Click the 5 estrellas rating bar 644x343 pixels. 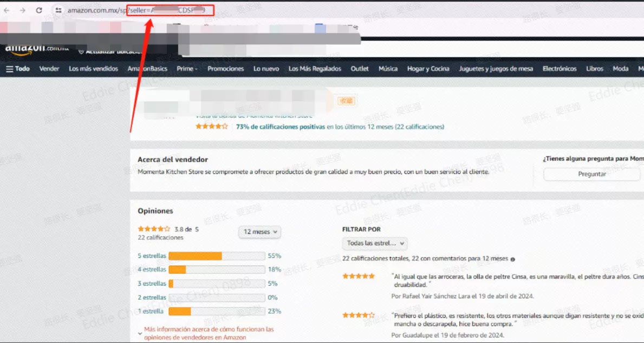point(217,256)
